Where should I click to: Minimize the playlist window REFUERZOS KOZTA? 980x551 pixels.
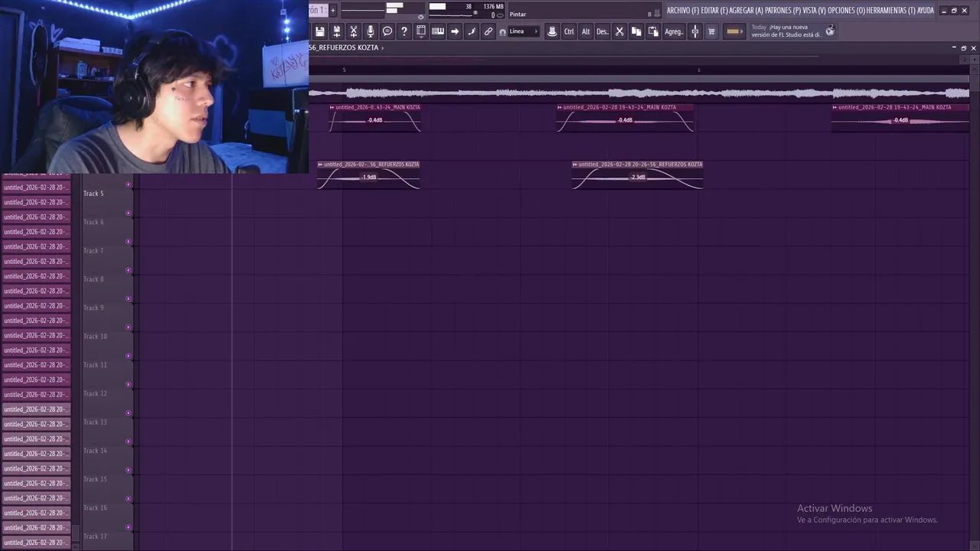tap(954, 47)
